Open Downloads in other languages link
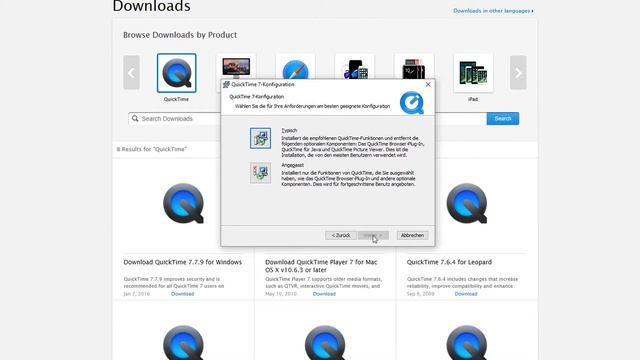The image size is (640, 360). [493, 11]
